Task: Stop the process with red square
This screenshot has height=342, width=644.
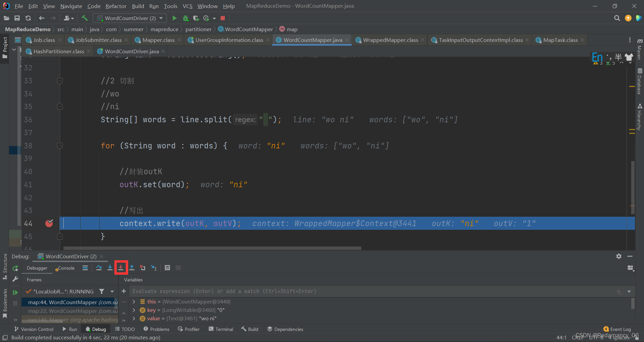Action: (223, 18)
